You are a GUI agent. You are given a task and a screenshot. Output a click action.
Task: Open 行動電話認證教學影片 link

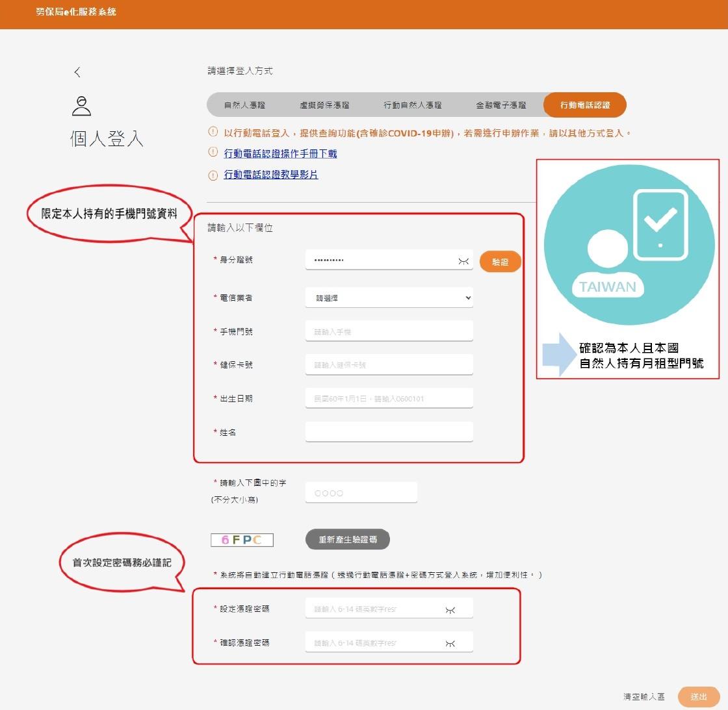pyautogui.click(x=271, y=175)
